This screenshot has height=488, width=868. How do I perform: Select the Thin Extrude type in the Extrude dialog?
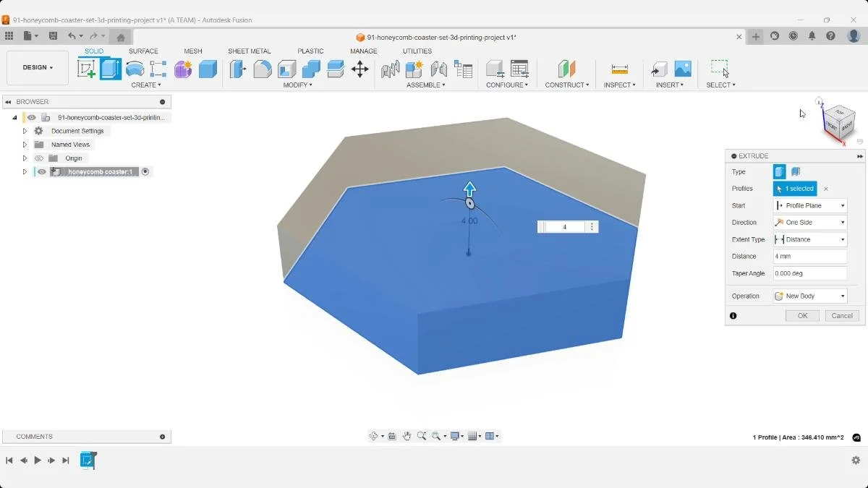click(794, 171)
